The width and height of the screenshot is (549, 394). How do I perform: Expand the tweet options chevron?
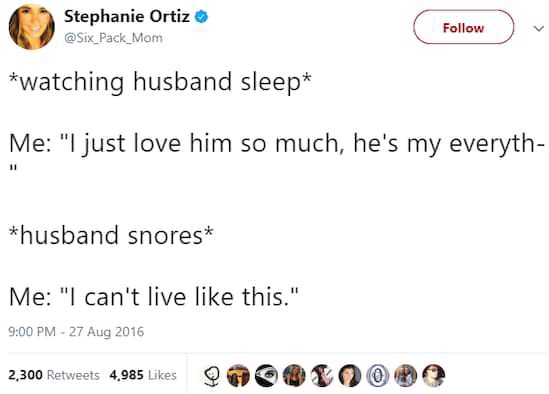click(538, 28)
